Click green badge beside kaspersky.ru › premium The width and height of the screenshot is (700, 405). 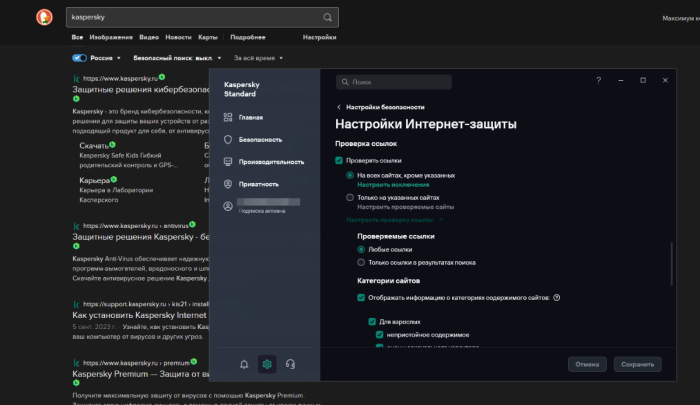(194, 362)
